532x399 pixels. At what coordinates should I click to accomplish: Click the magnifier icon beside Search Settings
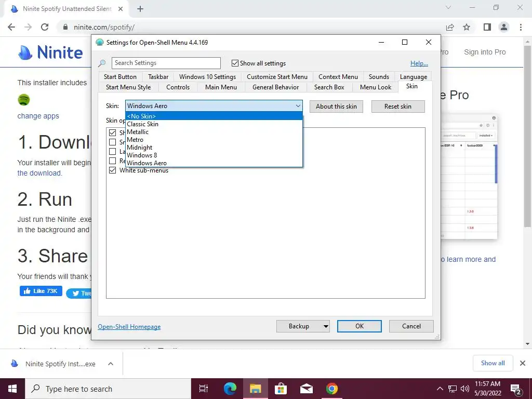102,63
